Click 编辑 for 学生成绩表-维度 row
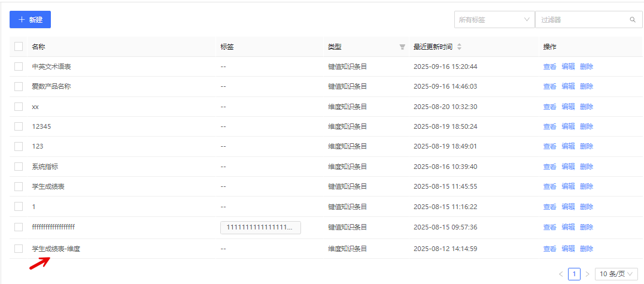Screen dimensions: 644x284 [x=568, y=249]
